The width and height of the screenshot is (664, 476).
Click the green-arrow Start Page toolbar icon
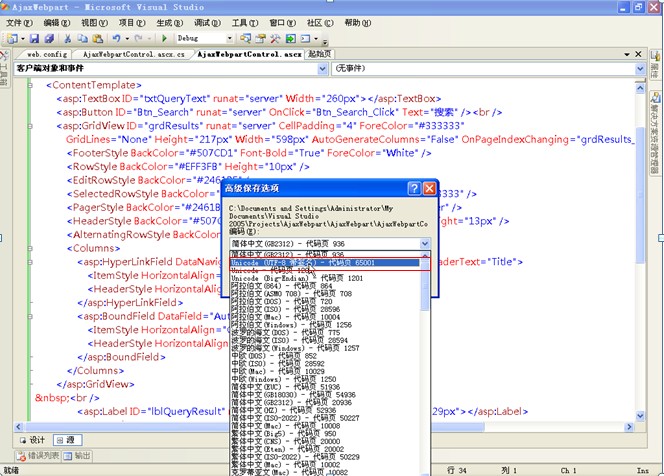click(290, 39)
